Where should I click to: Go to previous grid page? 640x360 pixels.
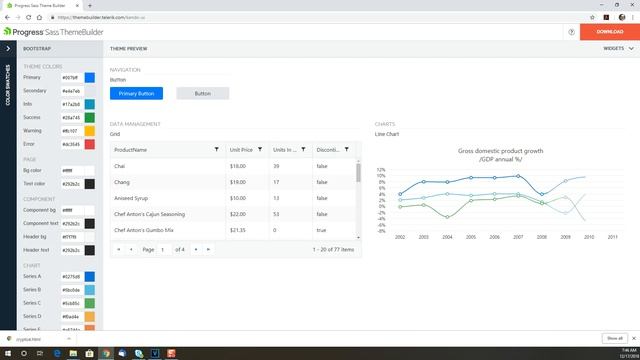pos(131,249)
